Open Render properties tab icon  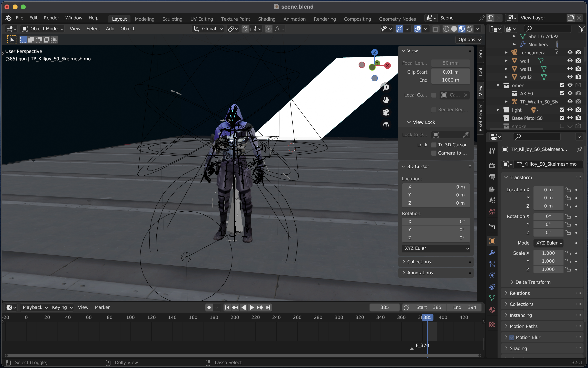tap(492, 166)
